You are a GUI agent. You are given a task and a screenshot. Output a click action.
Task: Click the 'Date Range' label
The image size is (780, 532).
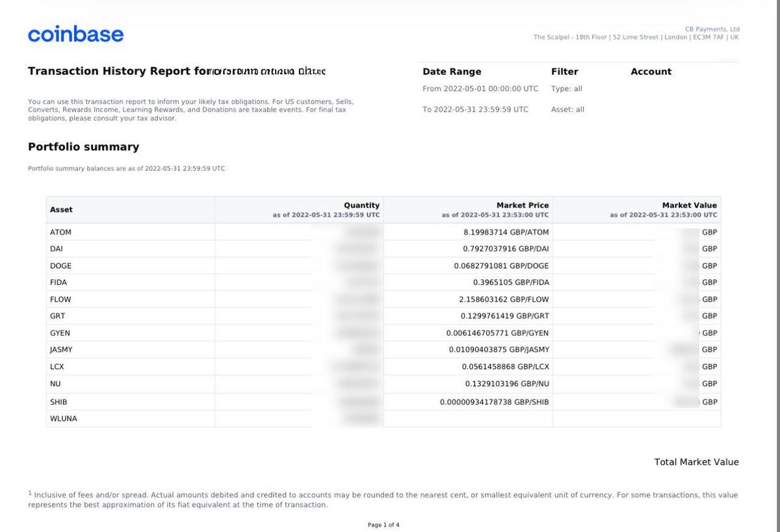click(452, 71)
